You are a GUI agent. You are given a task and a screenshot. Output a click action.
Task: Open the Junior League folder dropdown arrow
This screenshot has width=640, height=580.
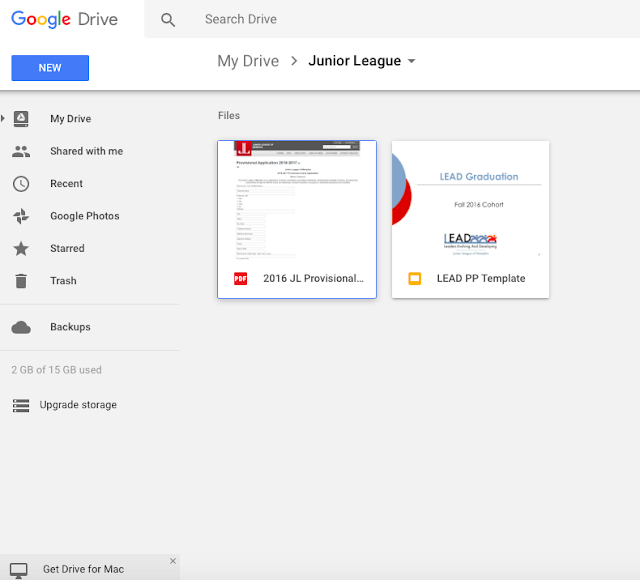(x=411, y=61)
